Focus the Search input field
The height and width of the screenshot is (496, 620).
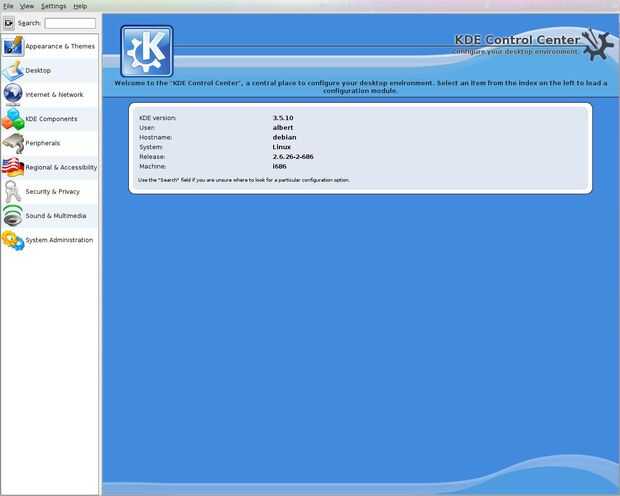coord(70,23)
